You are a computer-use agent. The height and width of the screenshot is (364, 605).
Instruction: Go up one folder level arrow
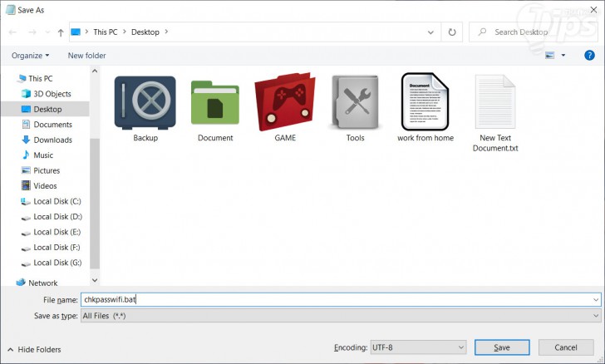click(61, 32)
